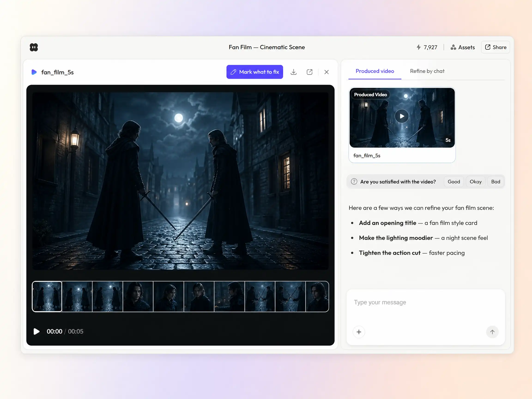Image resolution: width=532 pixels, height=399 pixels.
Task: Rate the video as Good
Action: pos(453,181)
